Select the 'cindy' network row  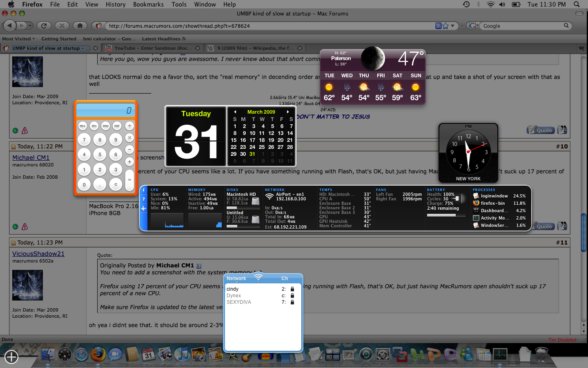(x=263, y=289)
